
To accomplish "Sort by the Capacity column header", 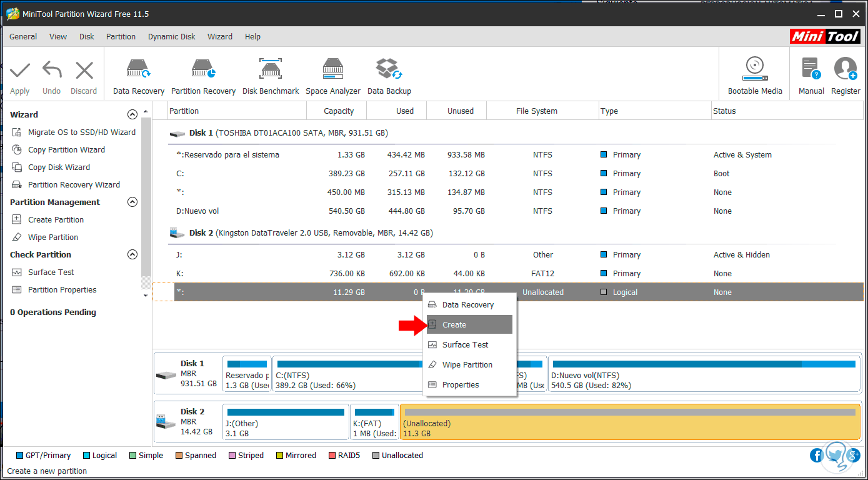I will 337,111.
